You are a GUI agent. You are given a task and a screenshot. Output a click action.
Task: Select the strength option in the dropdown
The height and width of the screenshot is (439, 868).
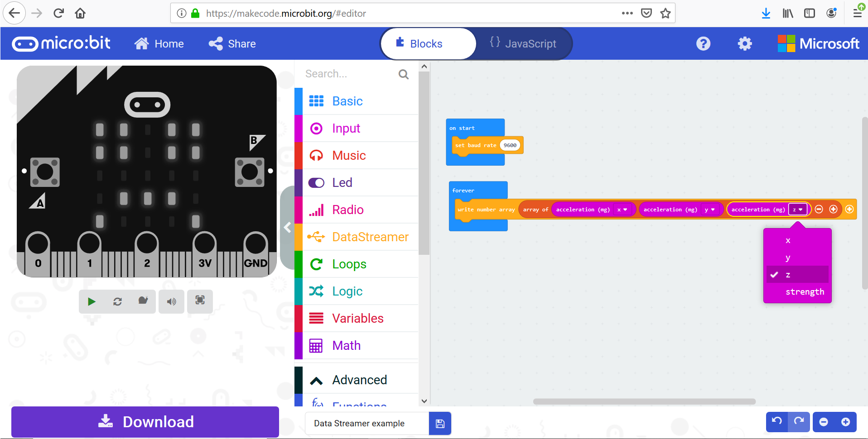click(x=805, y=291)
